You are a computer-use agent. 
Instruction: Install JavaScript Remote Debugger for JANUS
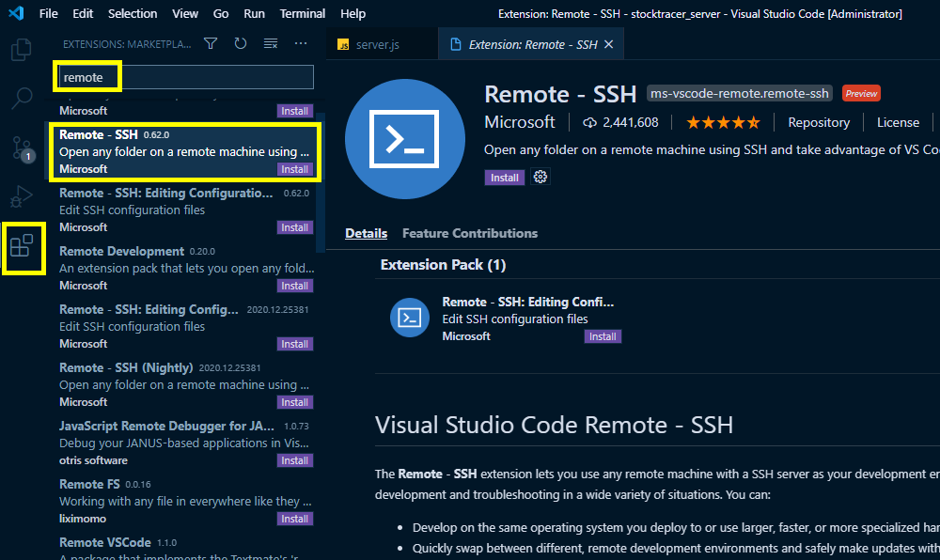click(x=295, y=460)
